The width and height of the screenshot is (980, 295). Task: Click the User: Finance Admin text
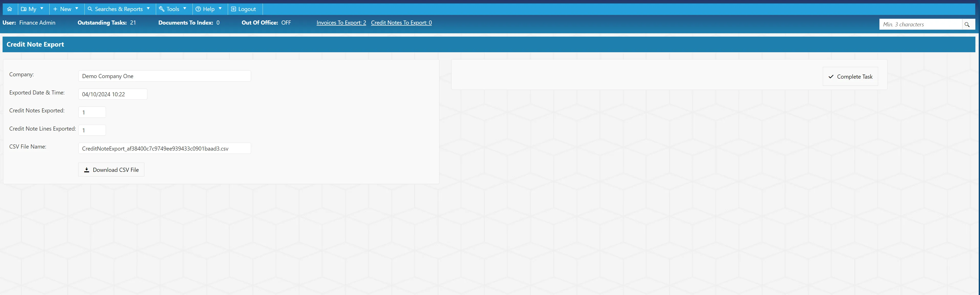coord(29,23)
